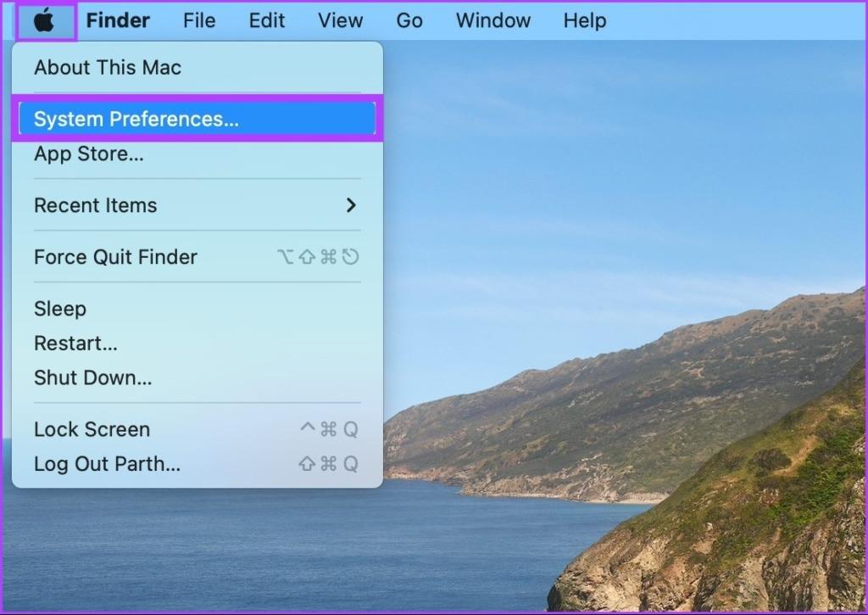
Task: Choose Restart from the menu
Action: pos(75,344)
